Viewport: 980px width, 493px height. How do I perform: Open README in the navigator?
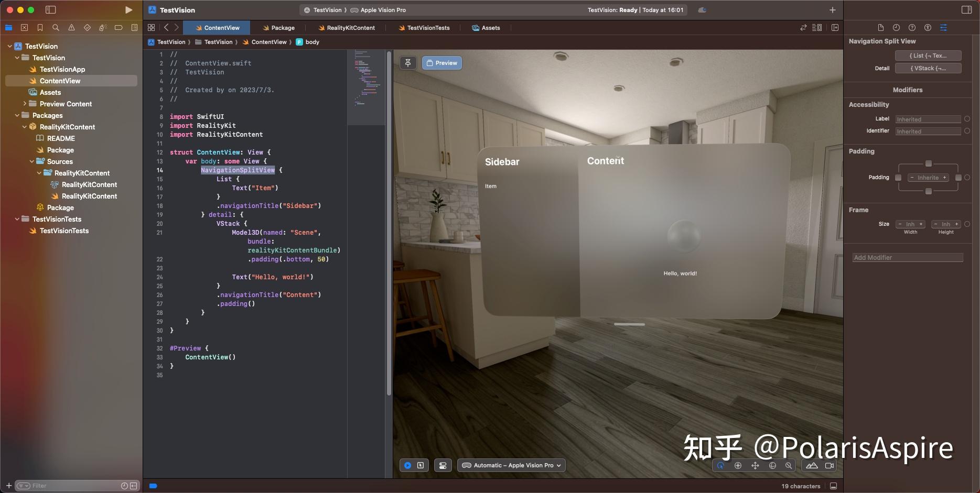(61, 138)
